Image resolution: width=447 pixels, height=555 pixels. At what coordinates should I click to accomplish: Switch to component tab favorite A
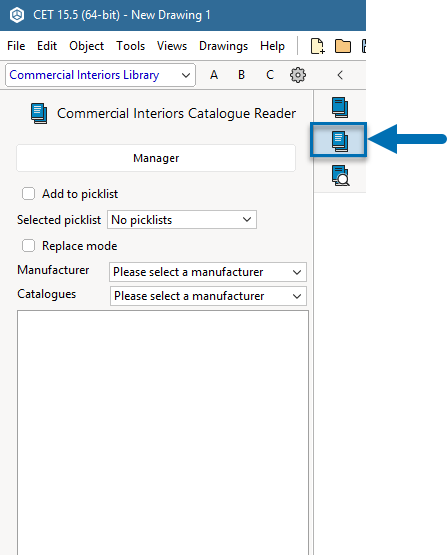tap(214, 75)
